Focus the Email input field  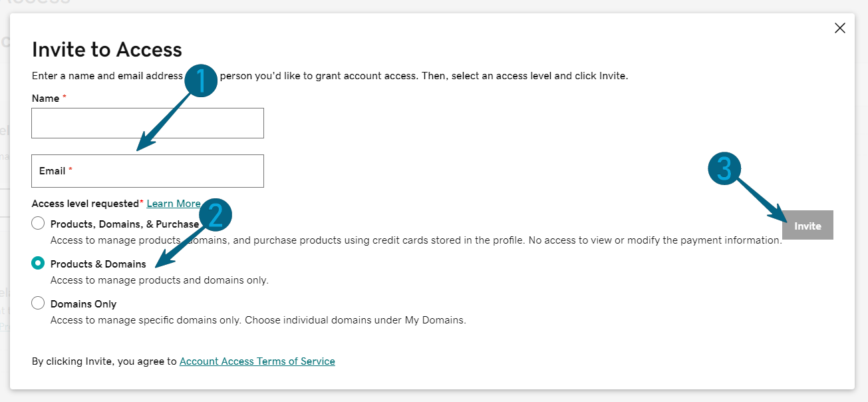(148, 171)
